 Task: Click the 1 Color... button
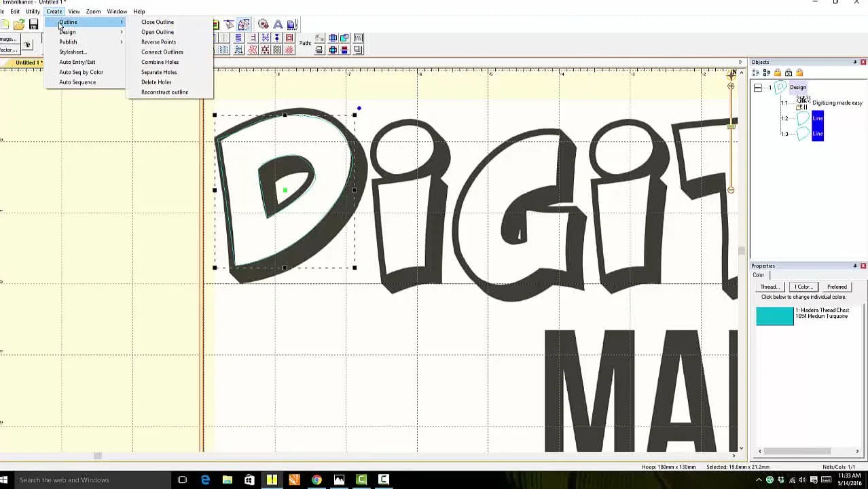(803, 287)
